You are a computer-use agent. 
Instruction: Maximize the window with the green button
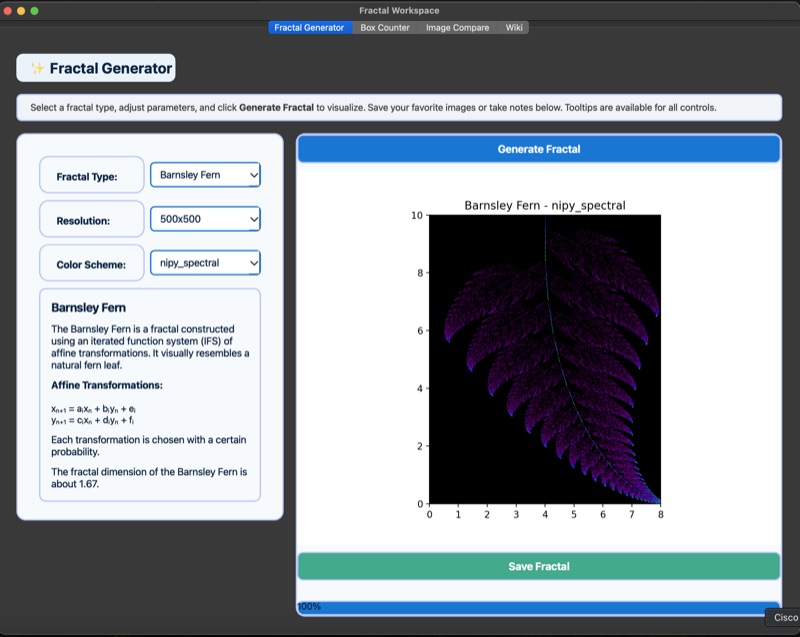(34, 11)
